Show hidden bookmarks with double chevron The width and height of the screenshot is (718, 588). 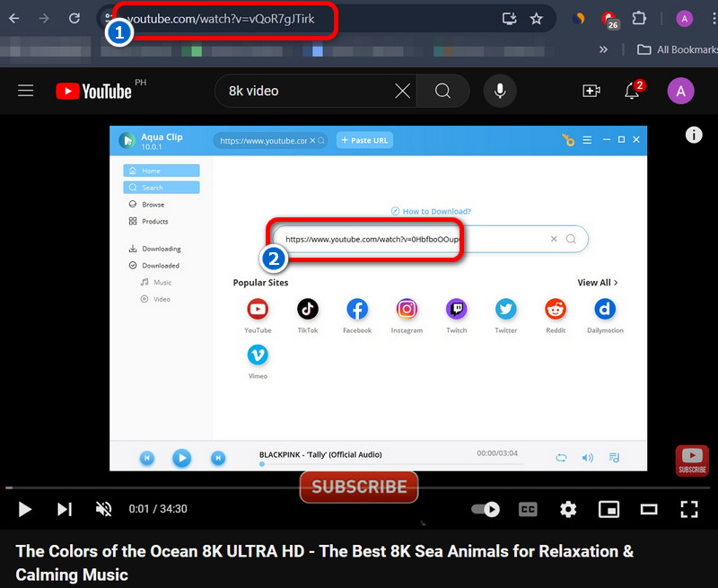tap(603, 49)
